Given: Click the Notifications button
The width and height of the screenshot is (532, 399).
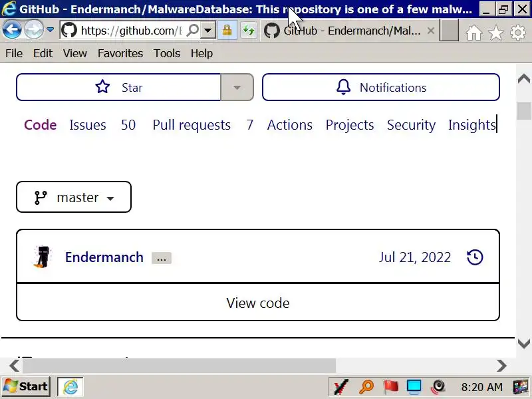Looking at the screenshot, I should click(380, 87).
